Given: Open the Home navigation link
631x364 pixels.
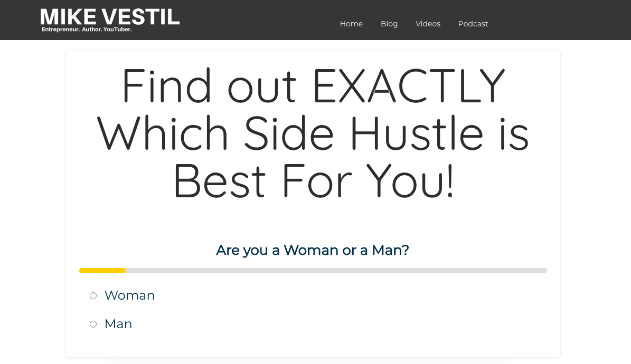Looking at the screenshot, I should pyautogui.click(x=351, y=24).
